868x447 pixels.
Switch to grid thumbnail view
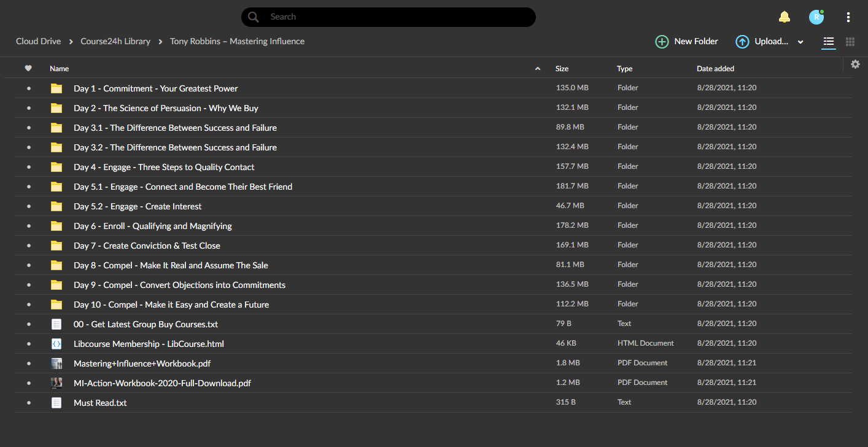tap(850, 42)
